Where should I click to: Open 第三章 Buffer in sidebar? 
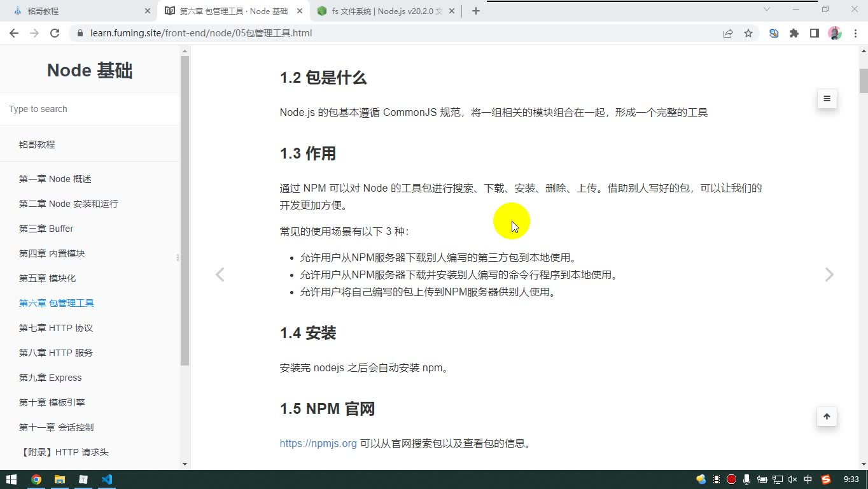tap(46, 229)
